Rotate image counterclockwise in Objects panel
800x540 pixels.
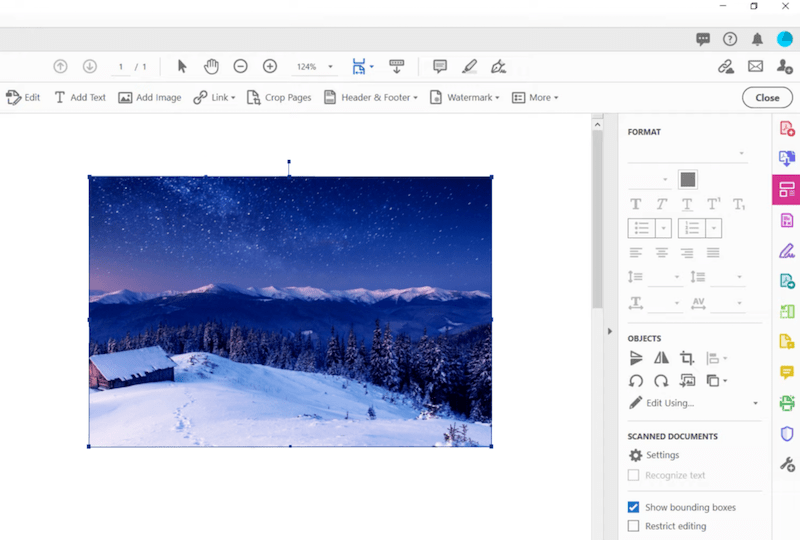(636, 381)
